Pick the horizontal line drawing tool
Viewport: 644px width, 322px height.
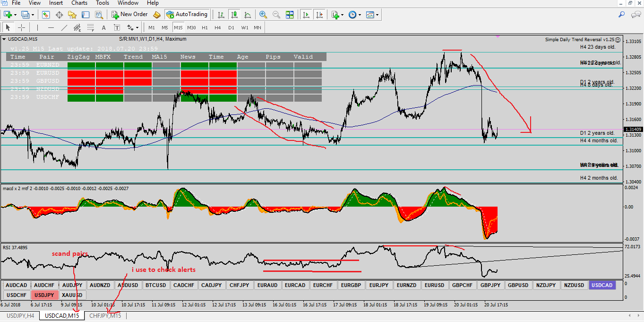pos(51,27)
